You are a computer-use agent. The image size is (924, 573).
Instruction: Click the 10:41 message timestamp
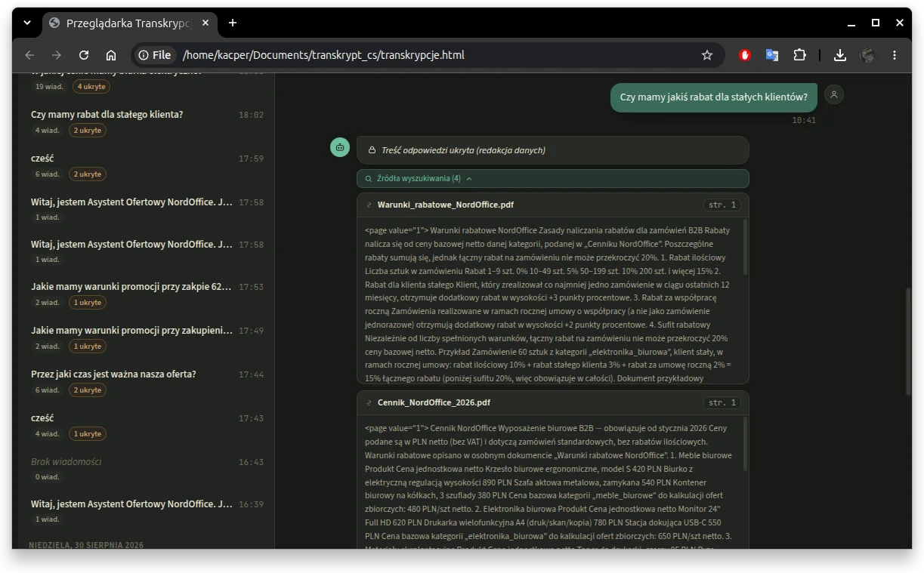(803, 120)
